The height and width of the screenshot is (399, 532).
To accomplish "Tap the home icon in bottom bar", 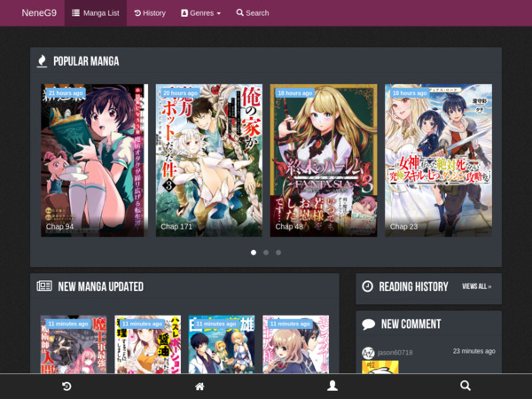I will point(199,386).
